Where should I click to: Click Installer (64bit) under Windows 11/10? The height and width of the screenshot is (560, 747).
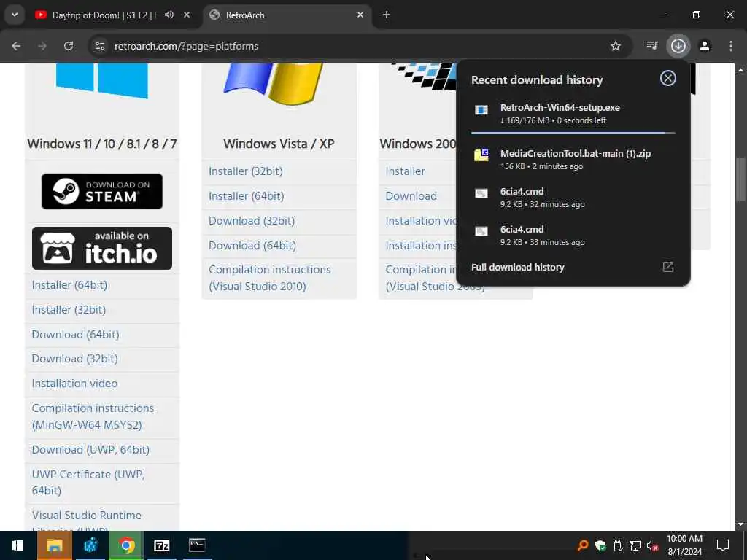pyautogui.click(x=69, y=285)
